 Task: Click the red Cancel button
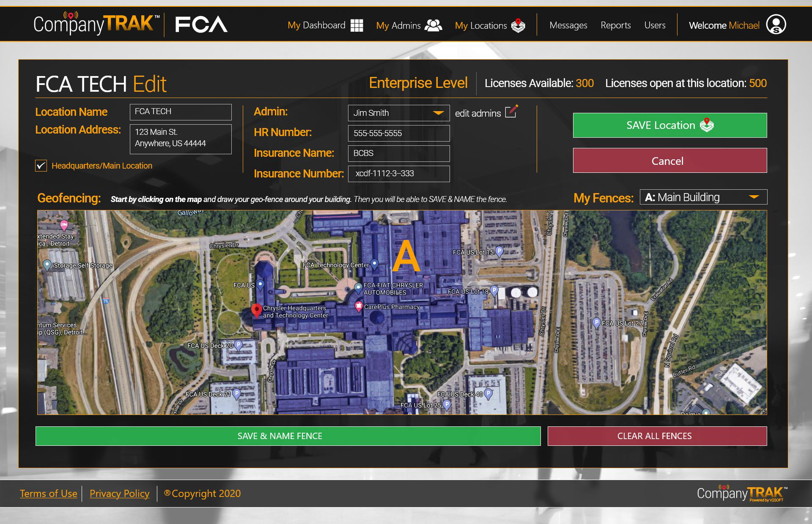tap(670, 161)
